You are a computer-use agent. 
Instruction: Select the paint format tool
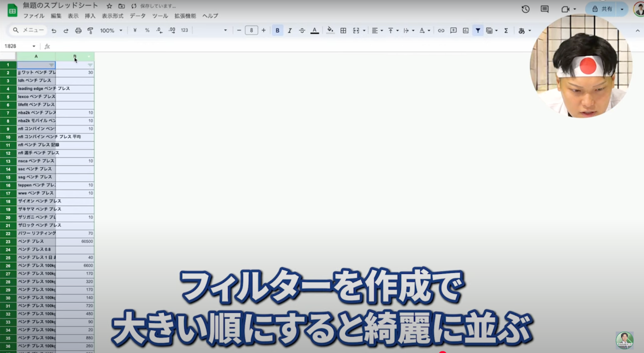click(90, 31)
